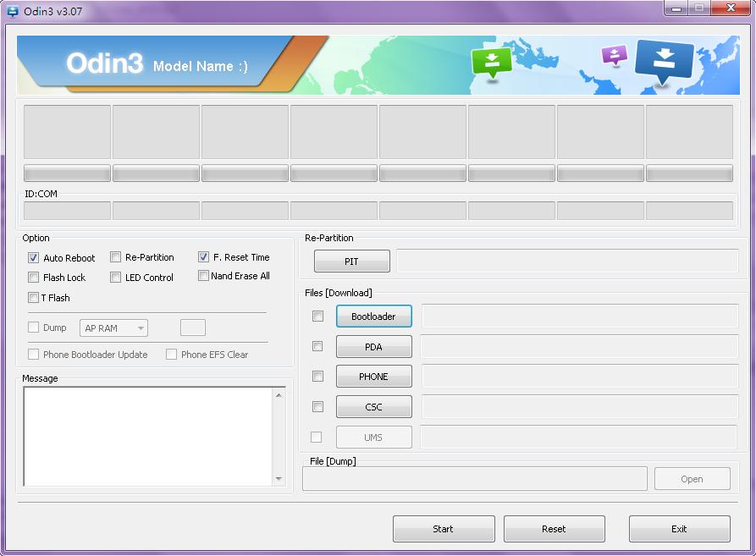Click the purple download speech bubble icon

point(614,56)
